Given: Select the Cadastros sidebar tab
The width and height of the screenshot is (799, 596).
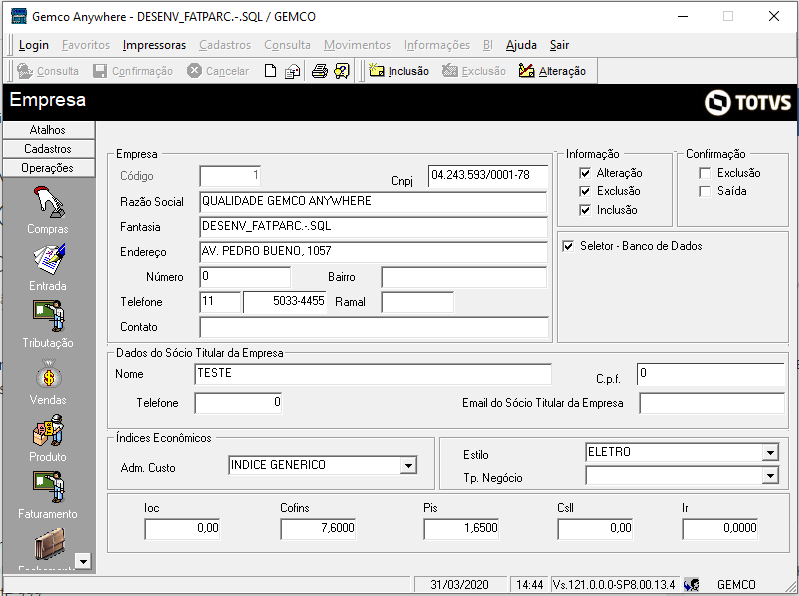Looking at the screenshot, I should coord(48,149).
